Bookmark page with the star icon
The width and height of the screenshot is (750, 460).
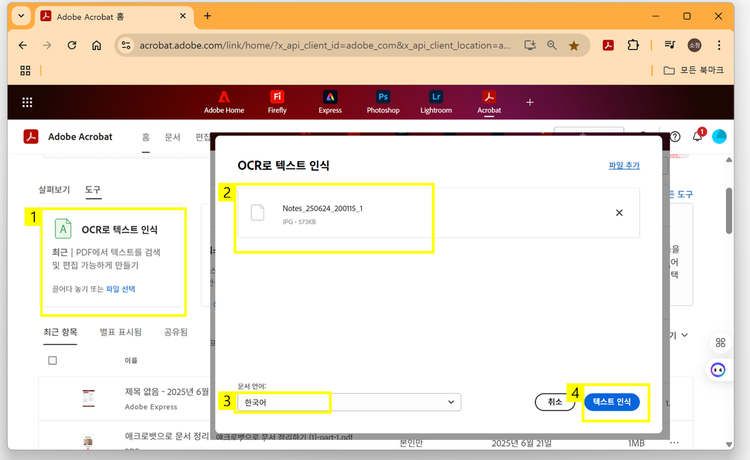(x=574, y=45)
